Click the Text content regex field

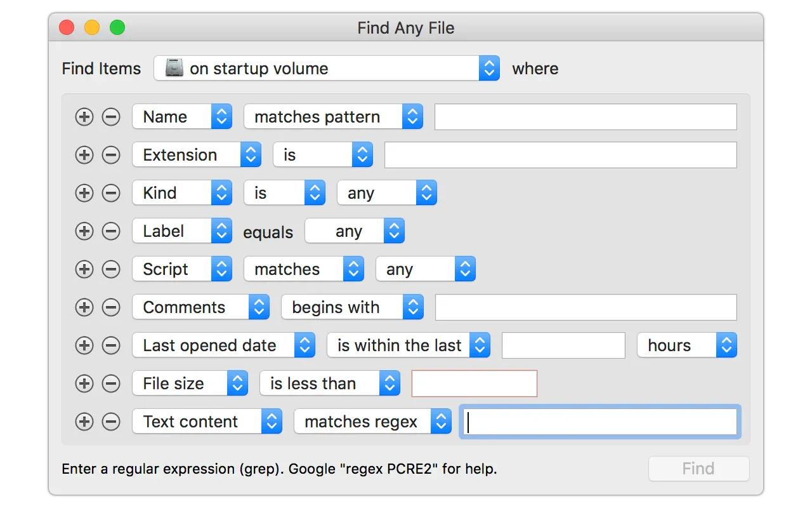pos(599,422)
